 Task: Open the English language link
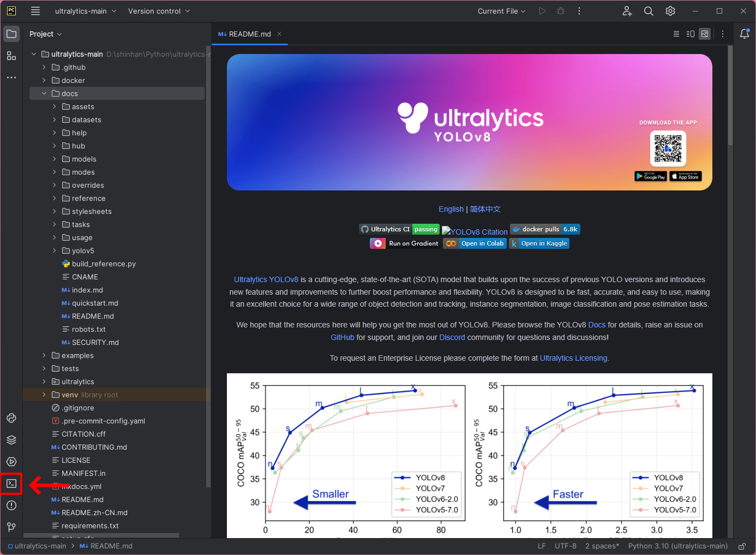(x=451, y=209)
